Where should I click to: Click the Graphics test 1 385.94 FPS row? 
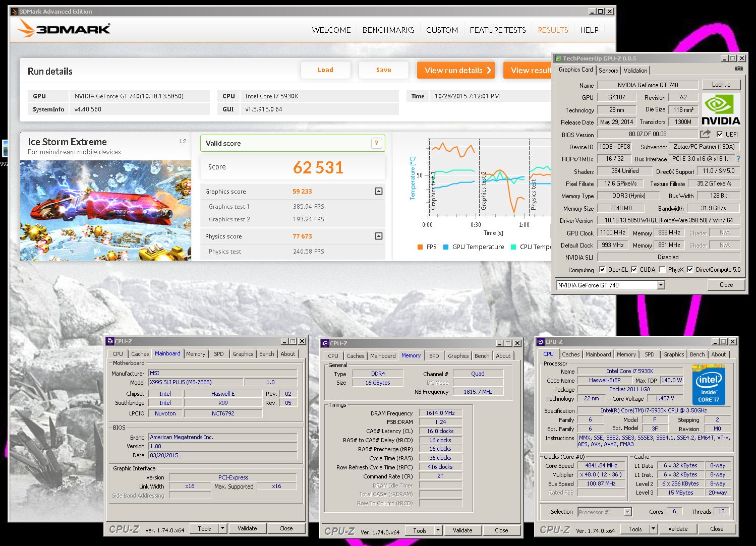click(x=293, y=206)
